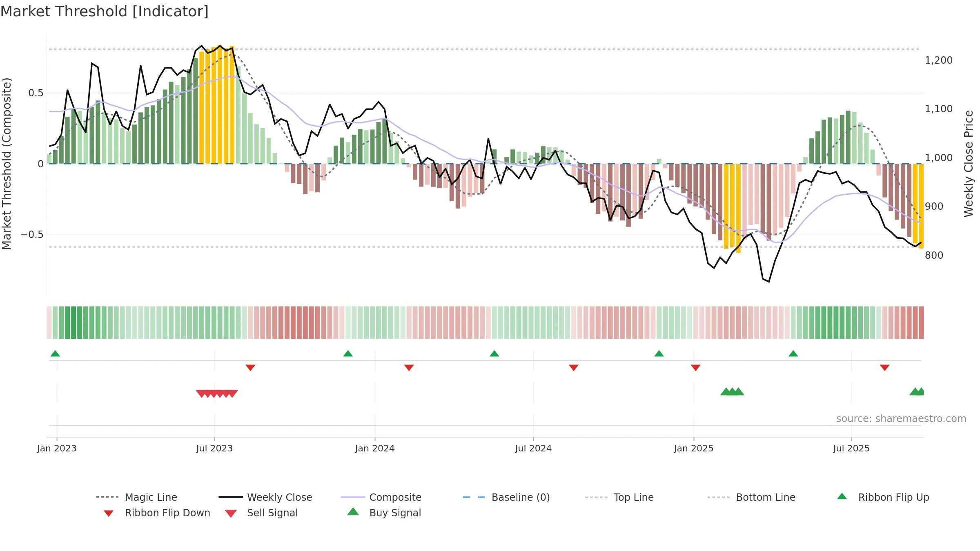Click the 0.5 left axis label
Image resolution: width=980 pixels, height=551 pixels.
36,93
